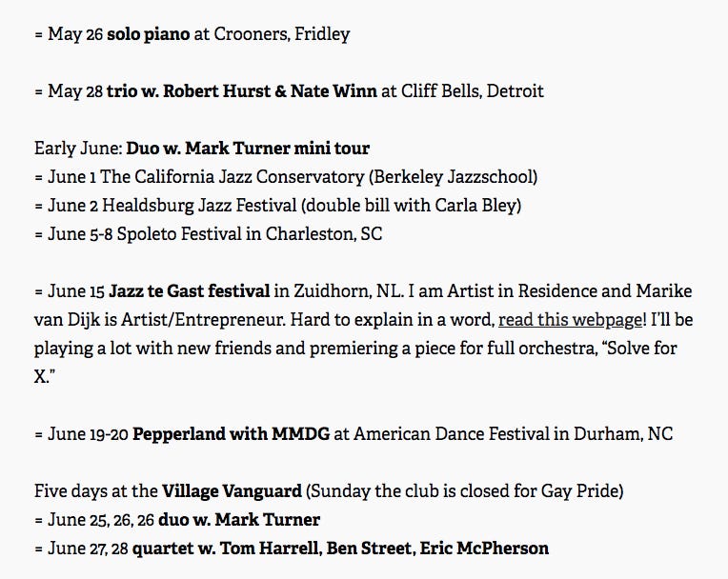Screen dimensions: 728x579
Task: Click 'Cliff Bells, Detroit' text
Action: pyautogui.click(x=473, y=90)
